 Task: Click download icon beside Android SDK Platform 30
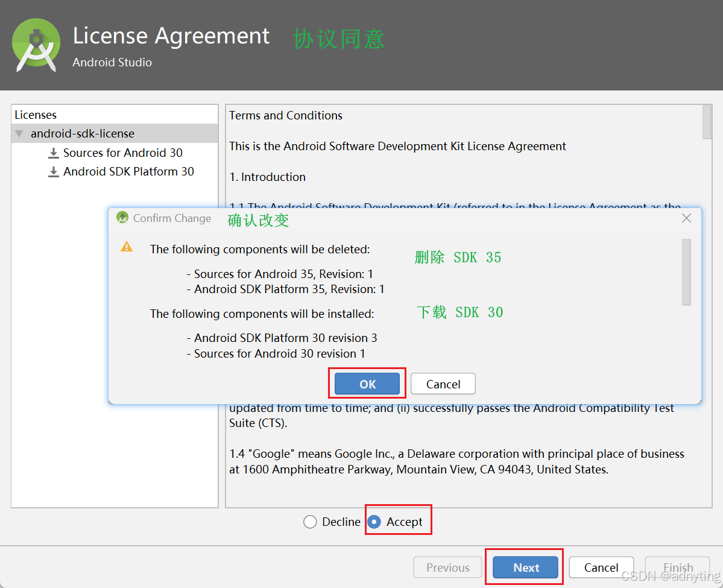(54, 172)
